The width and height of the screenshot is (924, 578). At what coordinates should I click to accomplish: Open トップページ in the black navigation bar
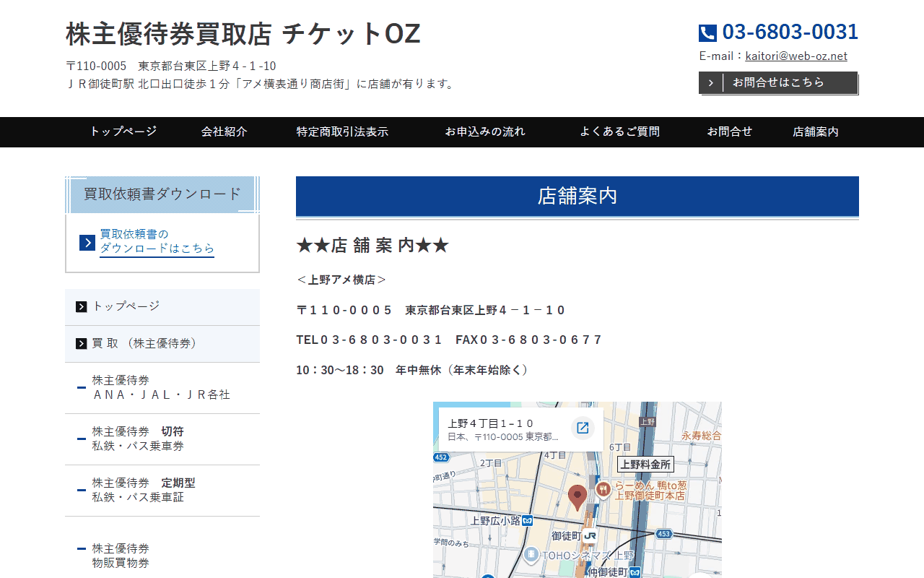[123, 131]
